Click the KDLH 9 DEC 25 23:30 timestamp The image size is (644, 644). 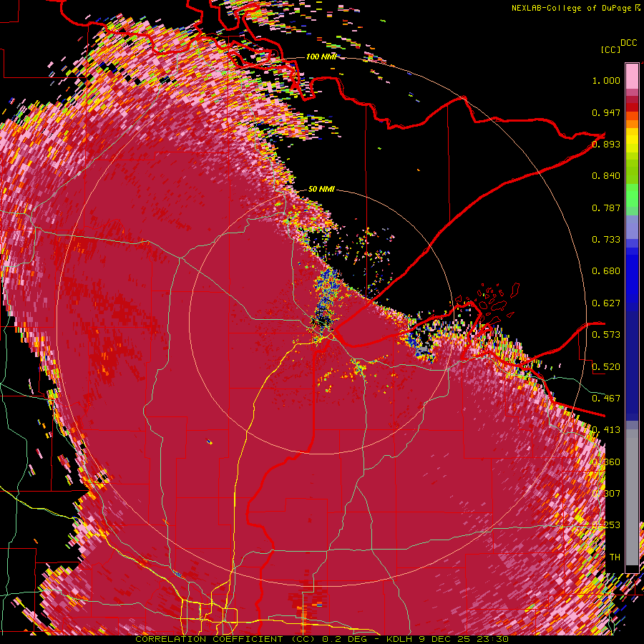pyautogui.click(x=447, y=639)
